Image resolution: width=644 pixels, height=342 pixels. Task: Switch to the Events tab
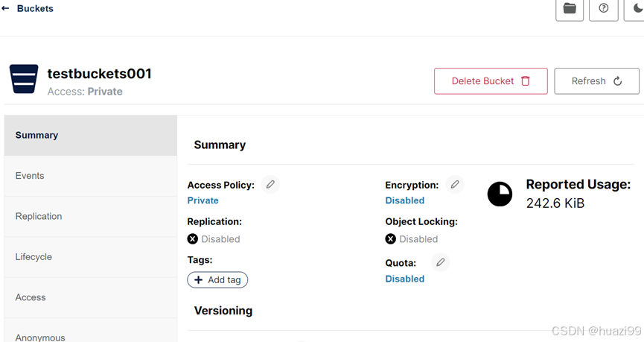coord(91,176)
